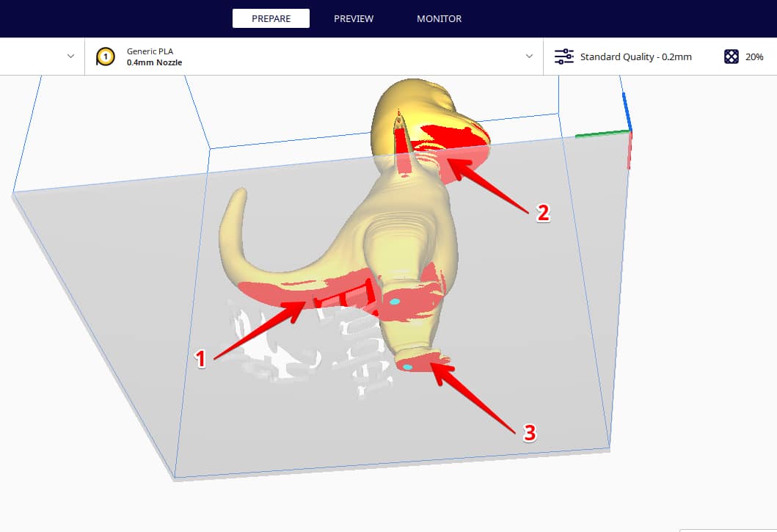Viewport: 777px width, 532px height.
Task: Open the PREVIEW stage tab
Action: click(354, 18)
